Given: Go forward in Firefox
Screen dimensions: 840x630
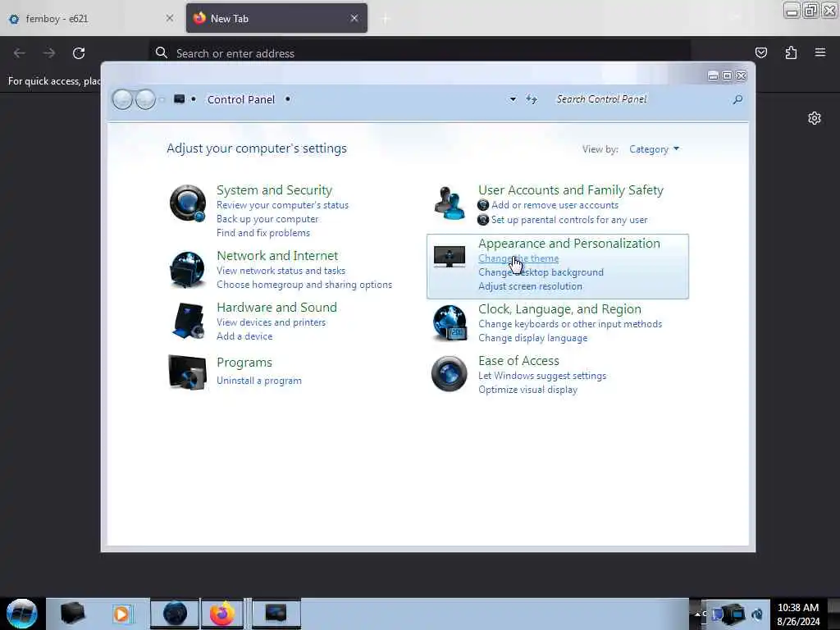Looking at the screenshot, I should pyautogui.click(x=49, y=53).
